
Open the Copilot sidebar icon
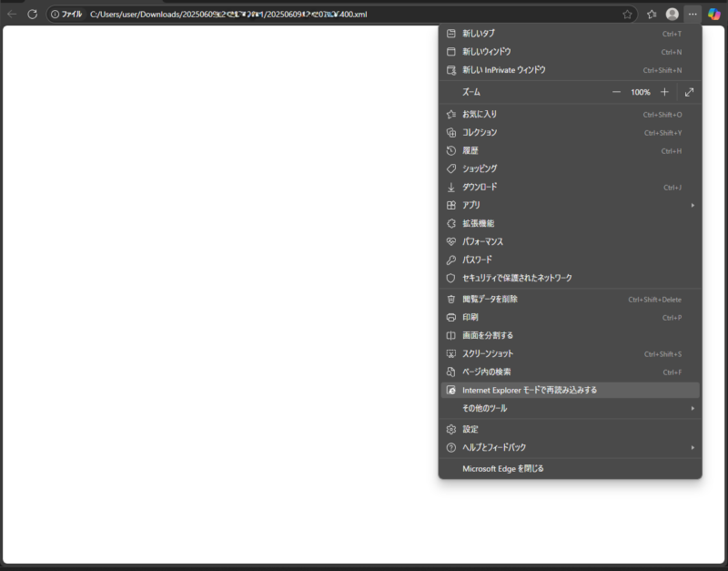click(x=714, y=15)
